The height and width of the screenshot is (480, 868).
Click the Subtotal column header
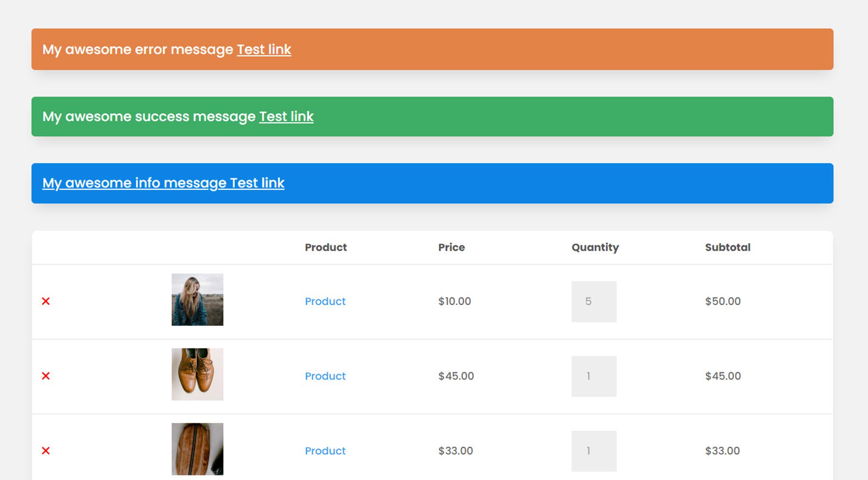coord(727,247)
